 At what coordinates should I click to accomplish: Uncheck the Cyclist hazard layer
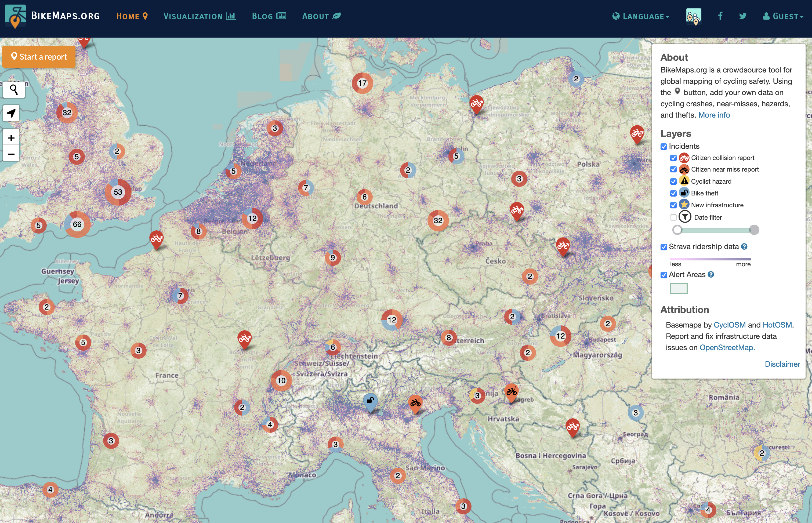[x=673, y=182]
